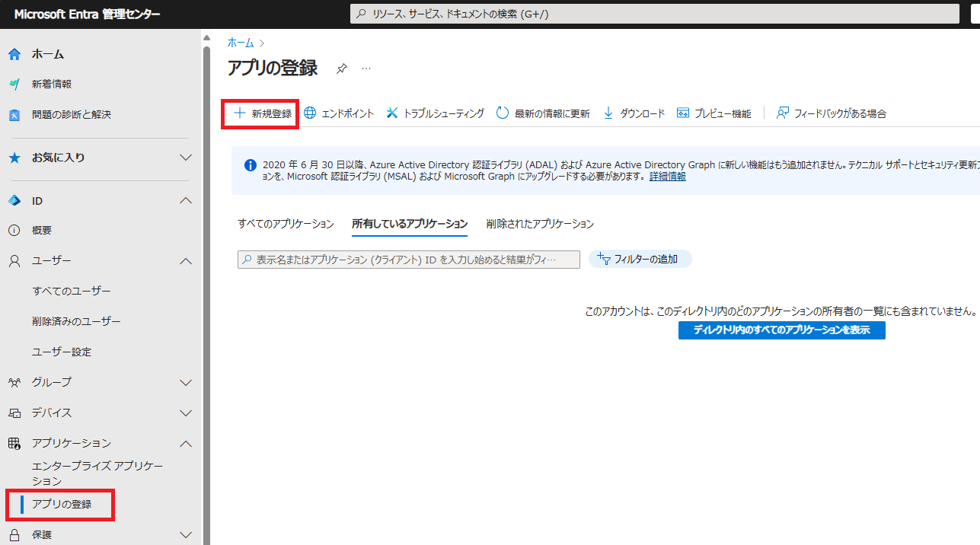Pin アプリの登録 page using the pin icon
Screen dimensions: 980x545
(341, 68)
